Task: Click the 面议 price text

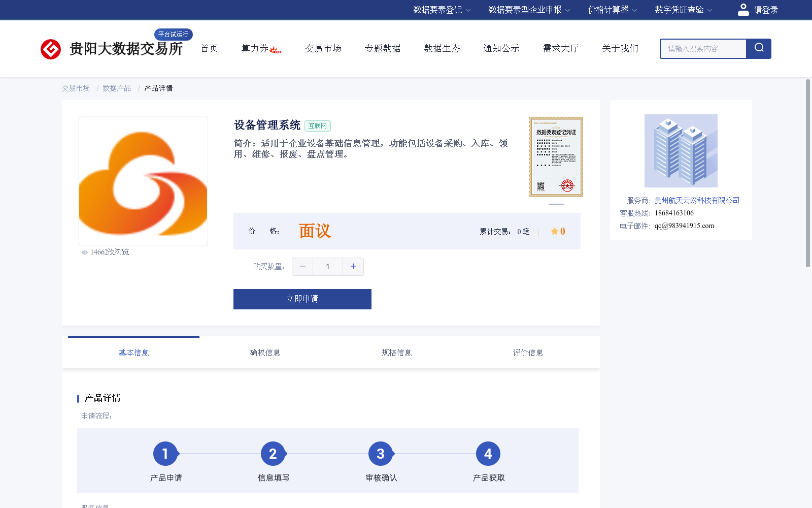Action: 315,231
